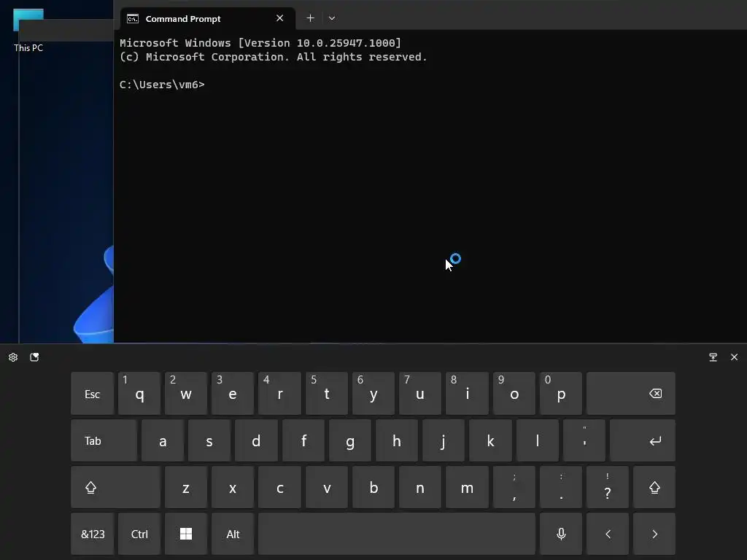Tap the s key
747x560 pixels.
pos(209,441)
